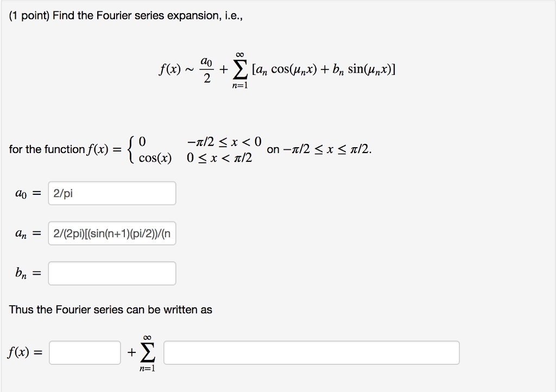
Task: Click inside the a0 answer field
Action: (111, 193)
